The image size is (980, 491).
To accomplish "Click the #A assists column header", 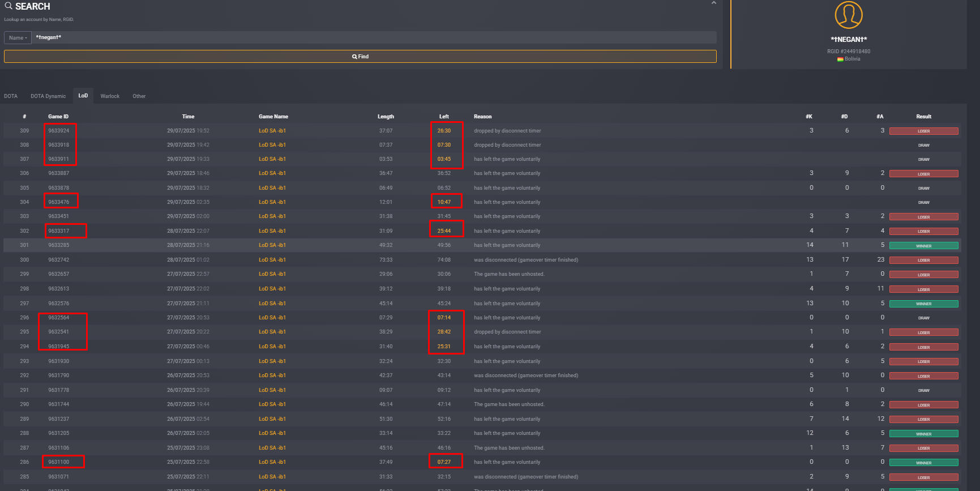I will click(x=880, y=117).
